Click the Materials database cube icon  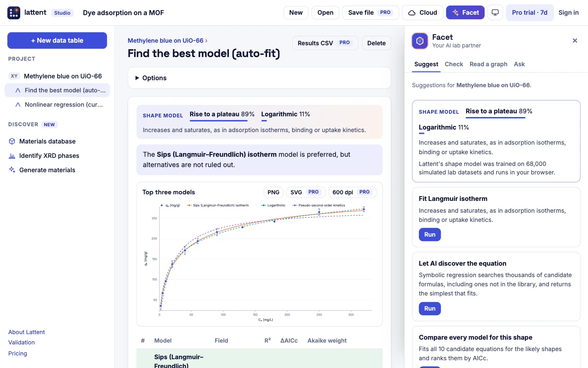(x=12, y=141)
